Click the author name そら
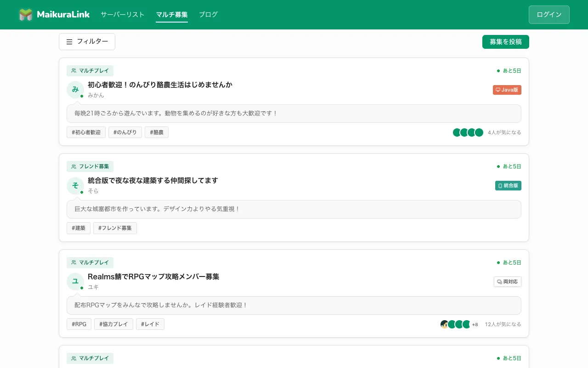The height and width of the screenshot is (368, 588). (93, 191)
